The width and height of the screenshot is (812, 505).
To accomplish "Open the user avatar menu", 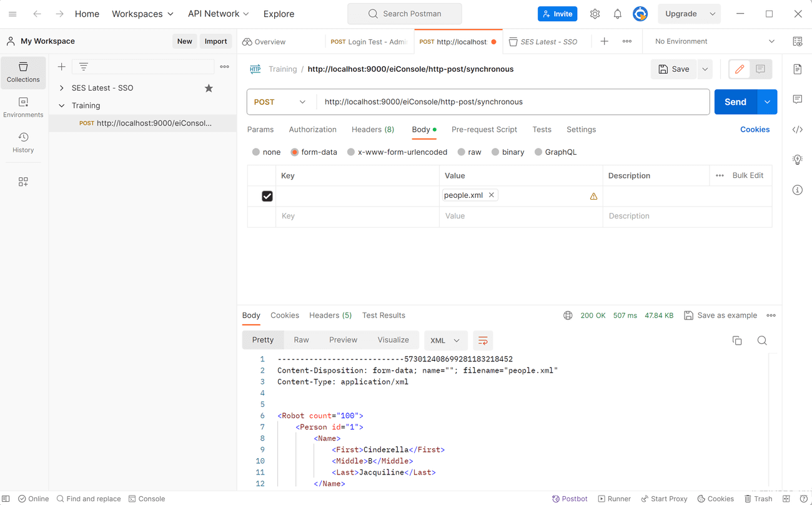I will 640,14.
